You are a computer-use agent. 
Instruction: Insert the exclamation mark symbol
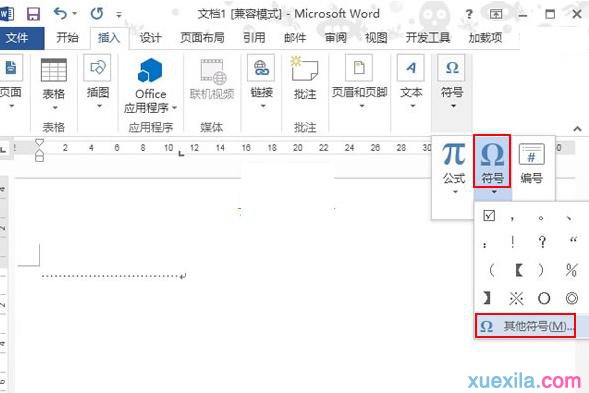click(513, 241)
